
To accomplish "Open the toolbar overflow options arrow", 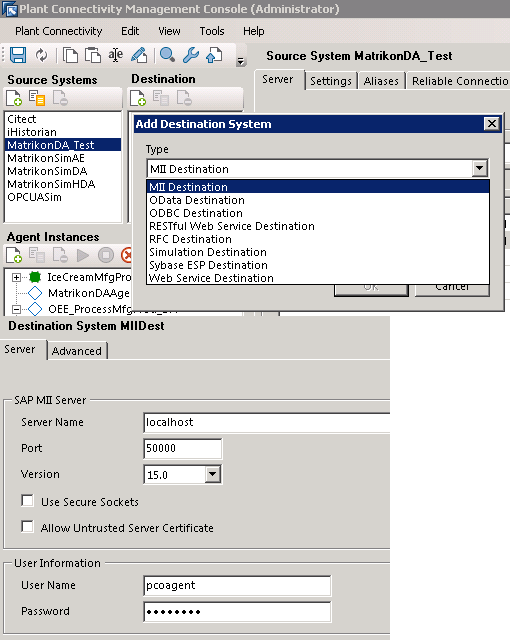I will (241, 61).
